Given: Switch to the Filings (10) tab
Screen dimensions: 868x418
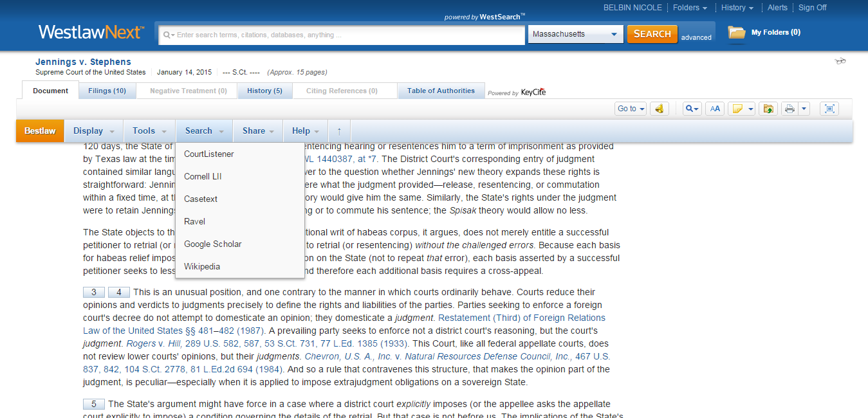Looking at the screenshot, I should [107, 91].
